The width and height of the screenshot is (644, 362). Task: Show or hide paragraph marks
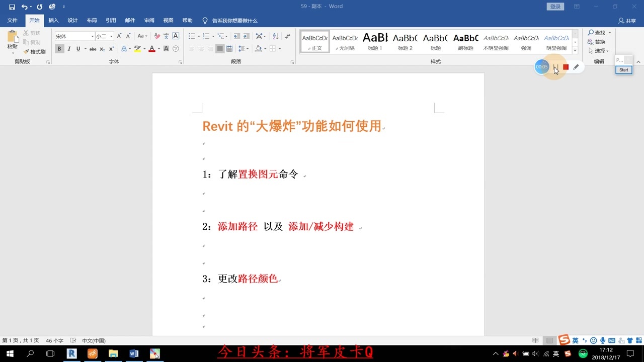(x=287, y=36)
